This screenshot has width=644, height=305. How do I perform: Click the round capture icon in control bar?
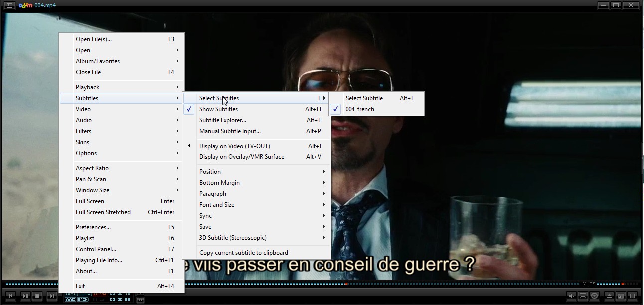pyautogui.click(x=594, y=296)
